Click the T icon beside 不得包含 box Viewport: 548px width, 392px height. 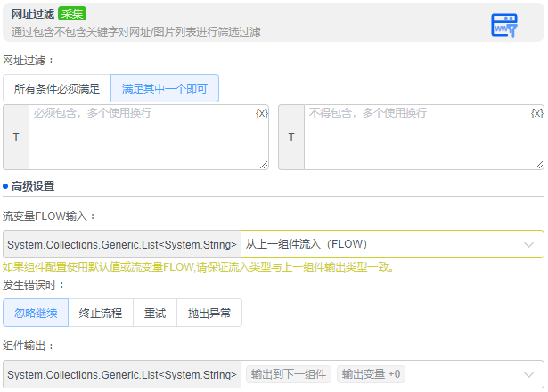pos(291,137)
